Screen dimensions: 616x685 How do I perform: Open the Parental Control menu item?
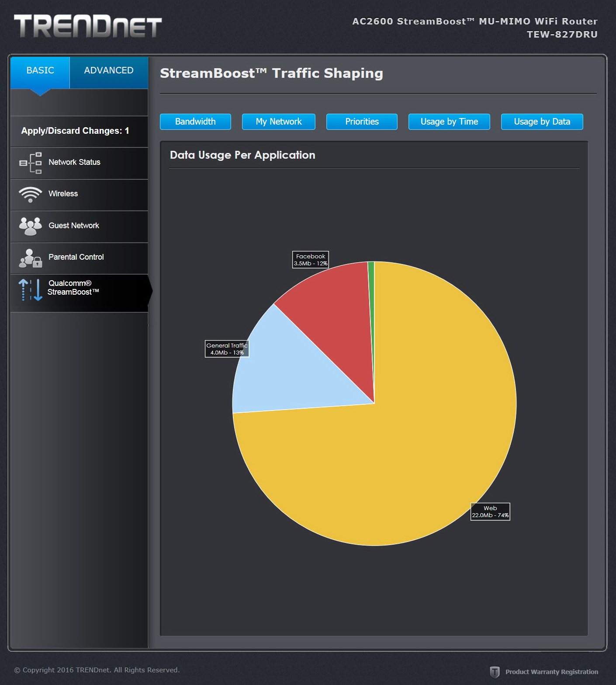(80, 258)
